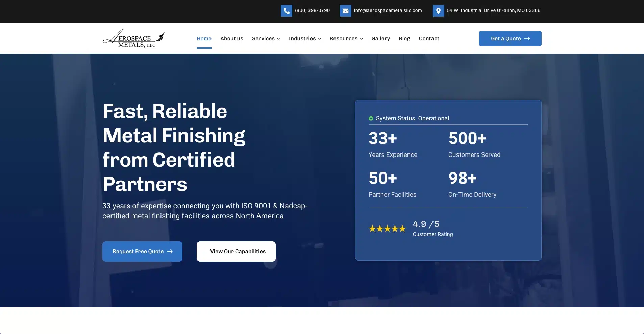Open the Blog menu link

coord(404,39)
